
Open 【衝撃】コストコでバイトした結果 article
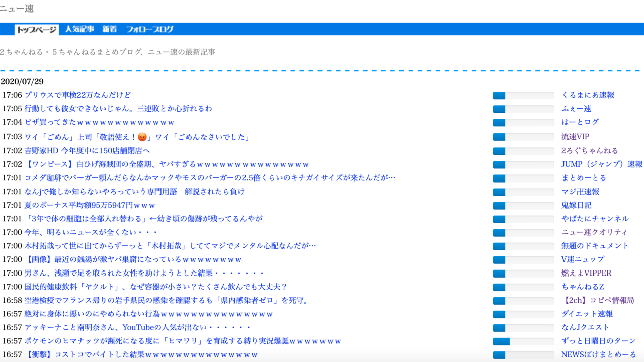141,355
